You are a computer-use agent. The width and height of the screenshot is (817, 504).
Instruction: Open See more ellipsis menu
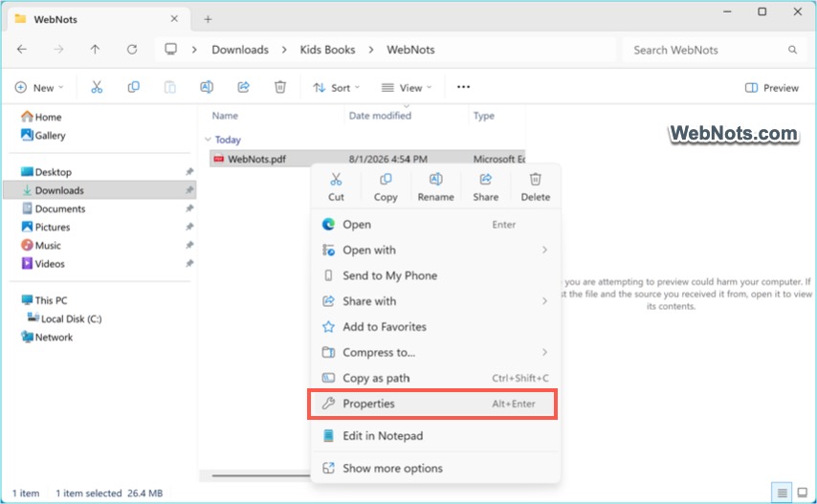click(x=463, y=87)
